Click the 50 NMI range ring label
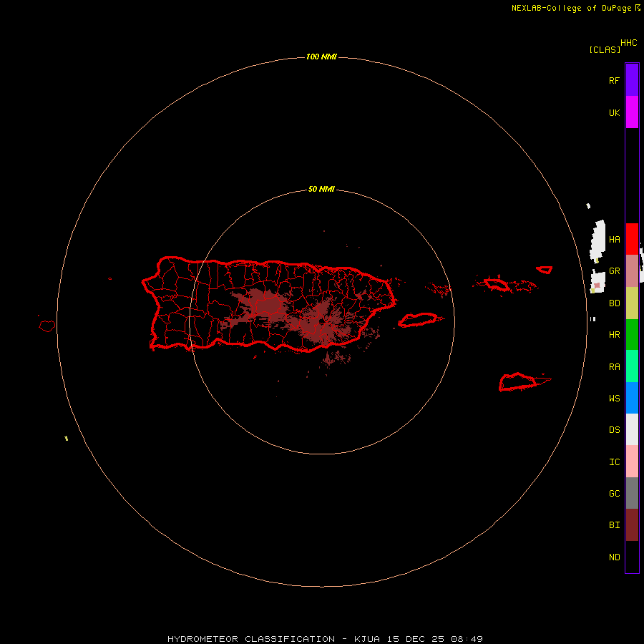This screenshot has height=644, width=644. pyautogui.click(x=321, y=189)
